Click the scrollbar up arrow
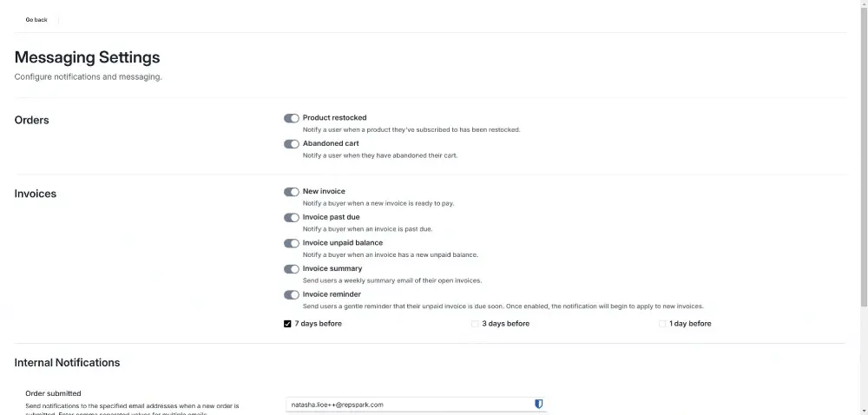The image size is (868, 415). [x=865, y=3]
